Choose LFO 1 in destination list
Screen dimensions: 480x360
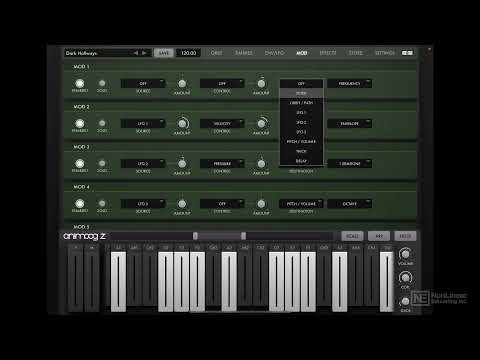(301, 113)
